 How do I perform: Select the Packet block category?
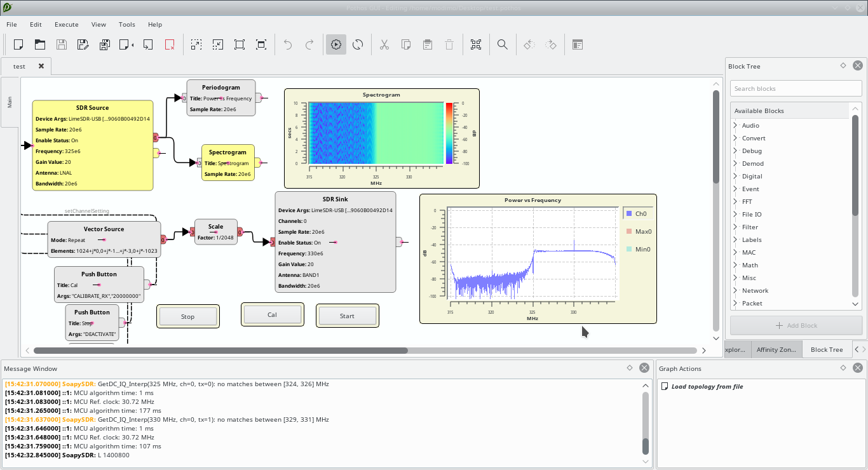(752, 303)
